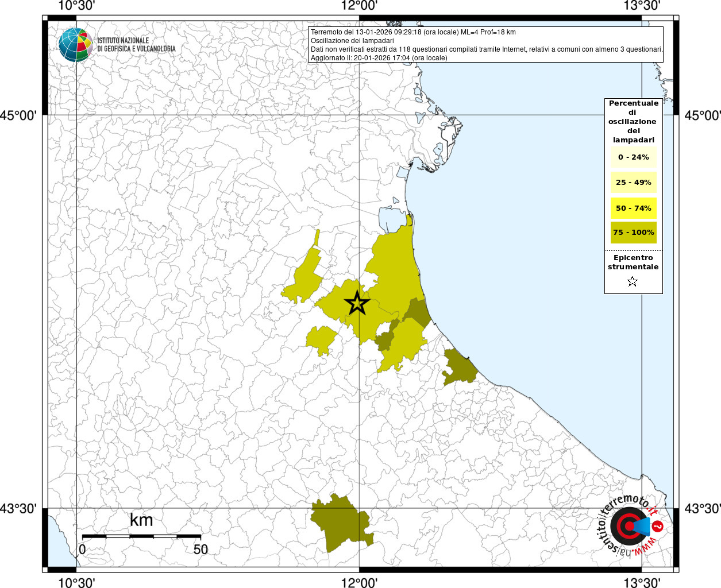
Task: Pick the 50 - 74% legend swatch
Action: pos(633,208)
